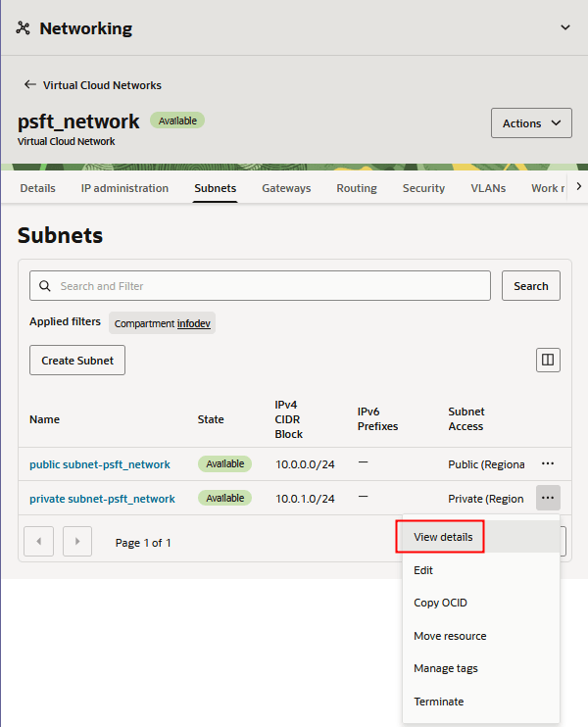Image resolution: width=588 pixels, height=727 pixels.
Task: Go back to Virtual Cloud Networks
Action: tap(102, 85)
